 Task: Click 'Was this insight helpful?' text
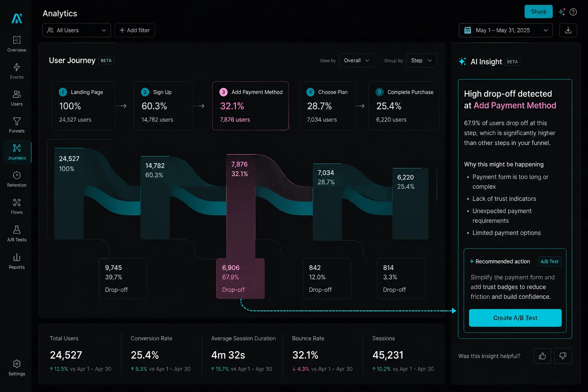tap(489, 356)
